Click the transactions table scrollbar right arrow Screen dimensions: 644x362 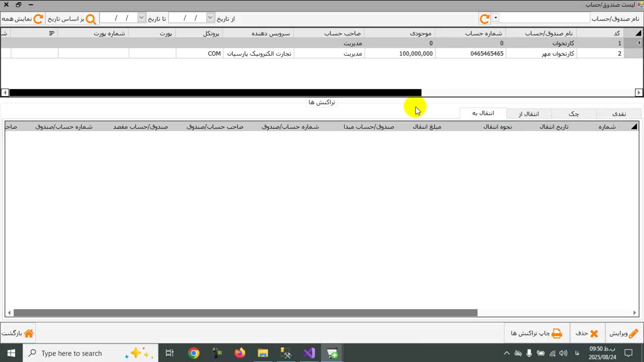pos(634,313)
